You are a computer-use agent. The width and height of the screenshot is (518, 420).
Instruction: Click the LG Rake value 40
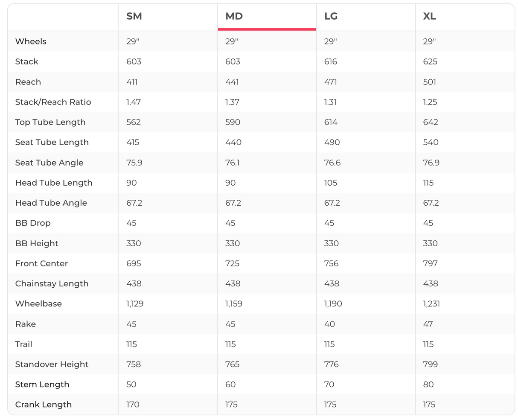click(x=329, y=324)
